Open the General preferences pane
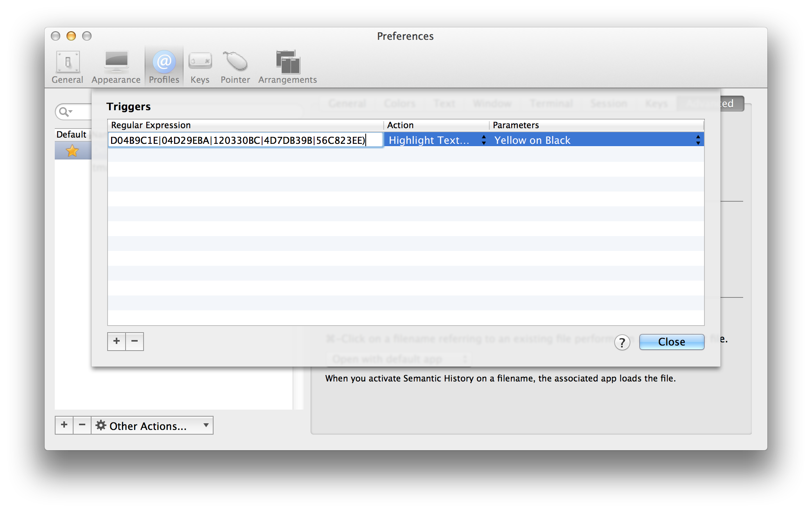 point(67,67)
